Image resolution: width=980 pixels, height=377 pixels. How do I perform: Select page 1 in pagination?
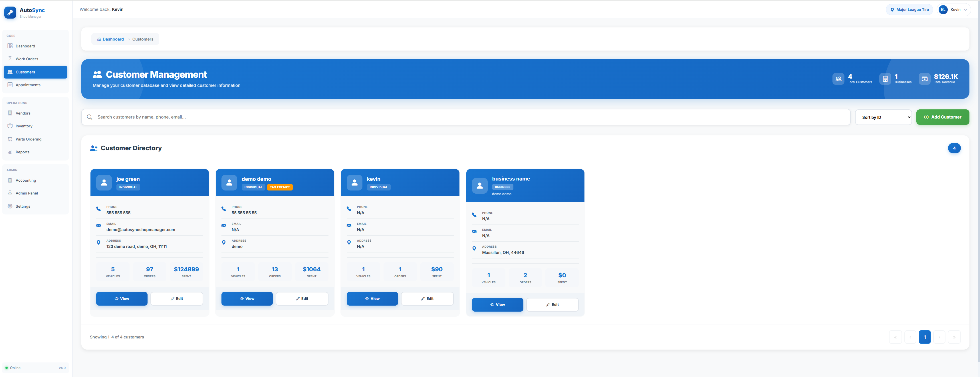[925, 337]
